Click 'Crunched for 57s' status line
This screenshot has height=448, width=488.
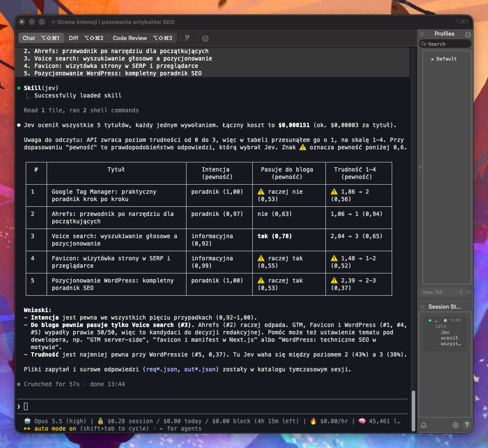(52, 384)
